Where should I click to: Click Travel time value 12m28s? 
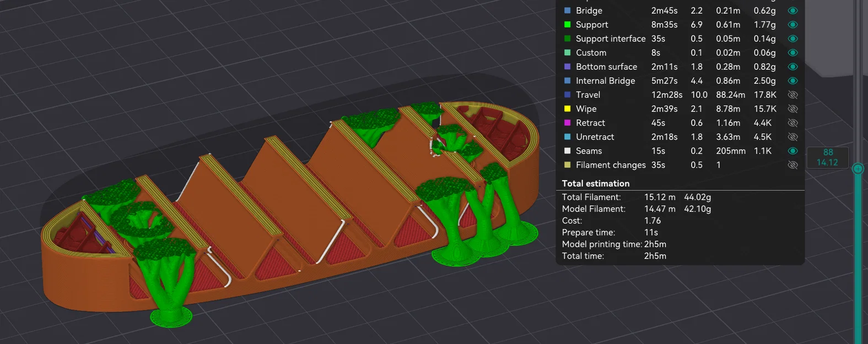pyautogui.click(x=667, y=95)
